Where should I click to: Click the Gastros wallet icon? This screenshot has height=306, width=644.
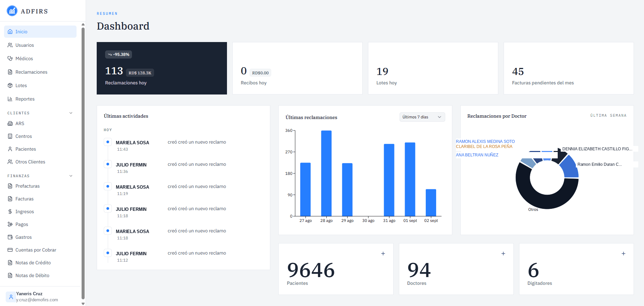tap(10, 237)
